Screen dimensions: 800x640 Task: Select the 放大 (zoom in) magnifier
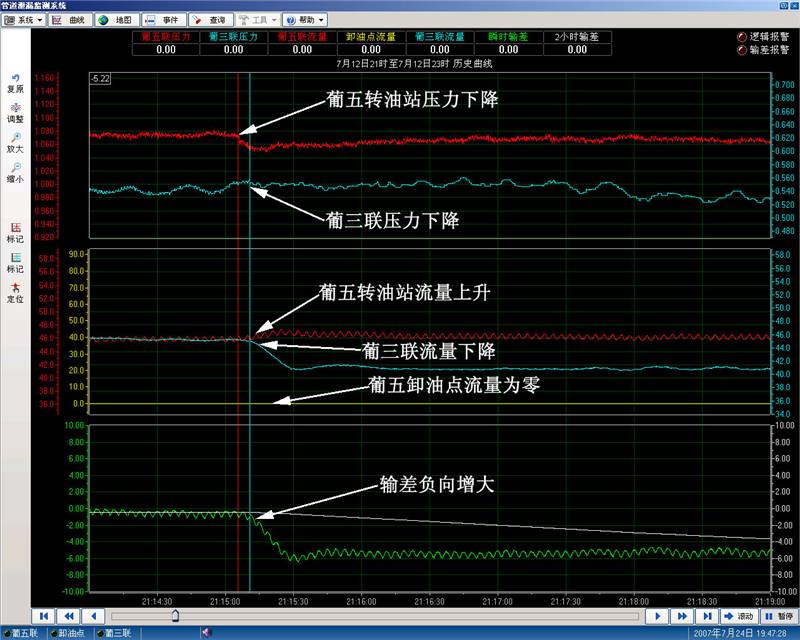(15, 140)
